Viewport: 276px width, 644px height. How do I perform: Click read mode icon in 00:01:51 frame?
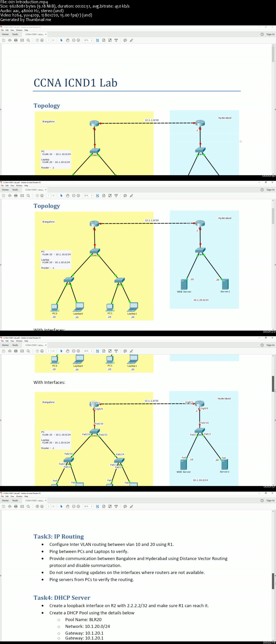(116, 351)
